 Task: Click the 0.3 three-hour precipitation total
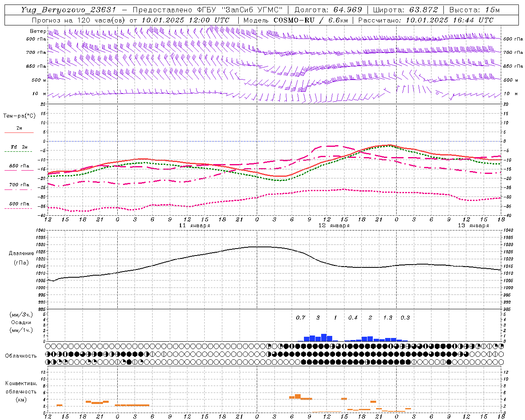pyautogui.click(x=405, y=318)
